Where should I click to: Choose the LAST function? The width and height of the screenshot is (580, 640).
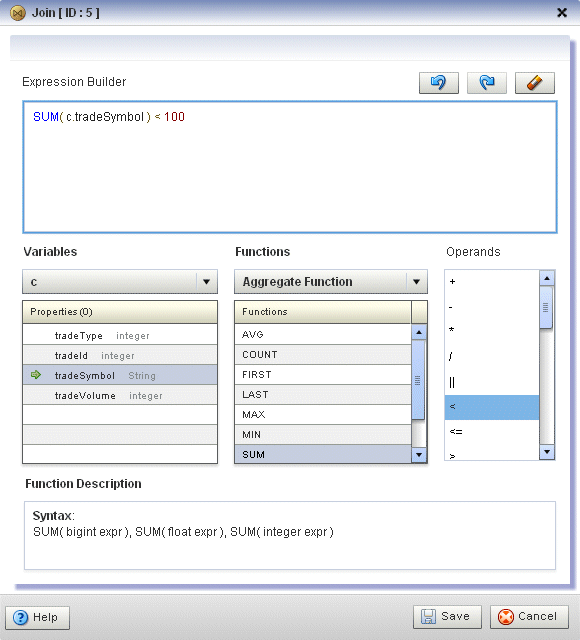[322, 394]
